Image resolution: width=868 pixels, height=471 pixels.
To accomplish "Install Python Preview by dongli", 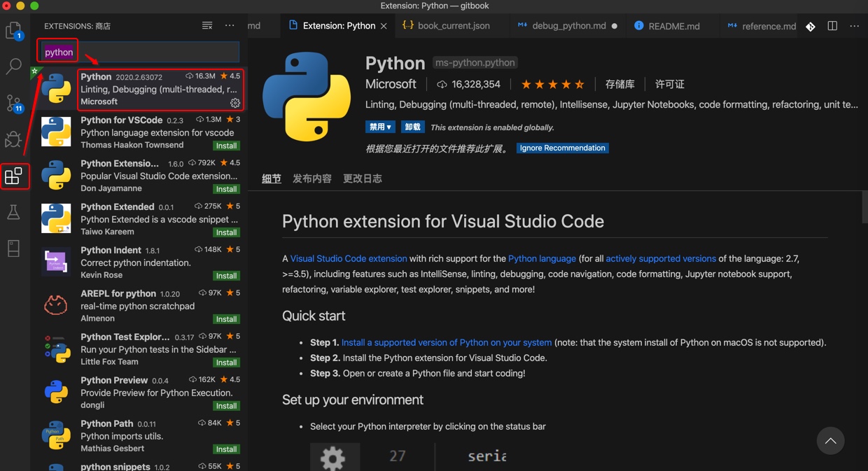I will click(x=226, y=406).
